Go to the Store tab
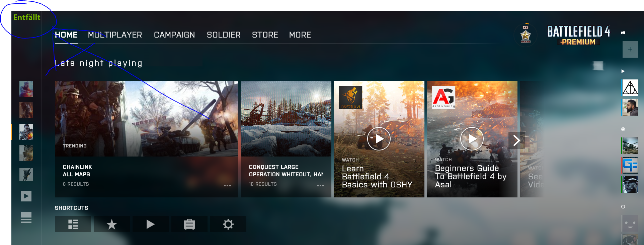This screenshot has width=644, height=245. [x=265, y=35]
